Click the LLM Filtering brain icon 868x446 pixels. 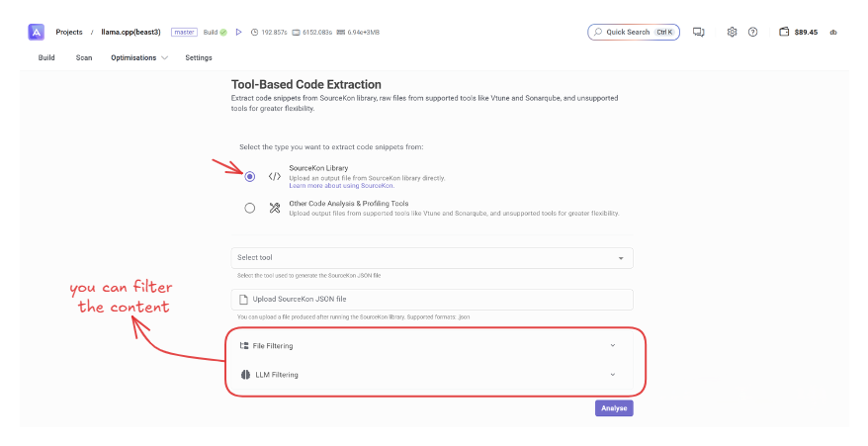pos(244,375)
